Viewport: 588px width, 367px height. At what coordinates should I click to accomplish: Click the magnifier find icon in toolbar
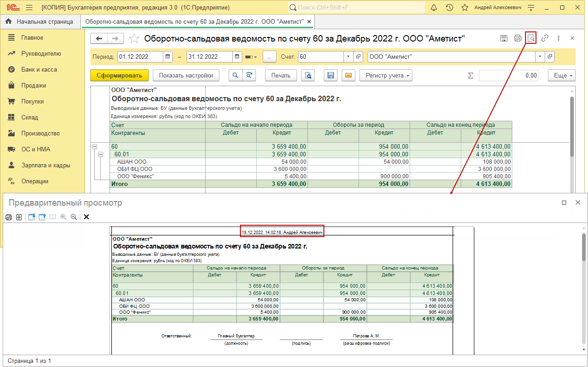(235, 76)
